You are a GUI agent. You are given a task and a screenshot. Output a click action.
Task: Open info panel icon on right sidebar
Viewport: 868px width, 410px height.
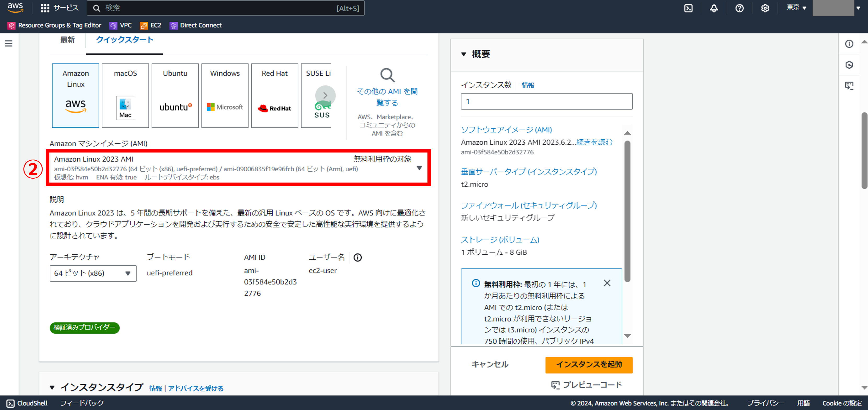click(x=849, y=44)
